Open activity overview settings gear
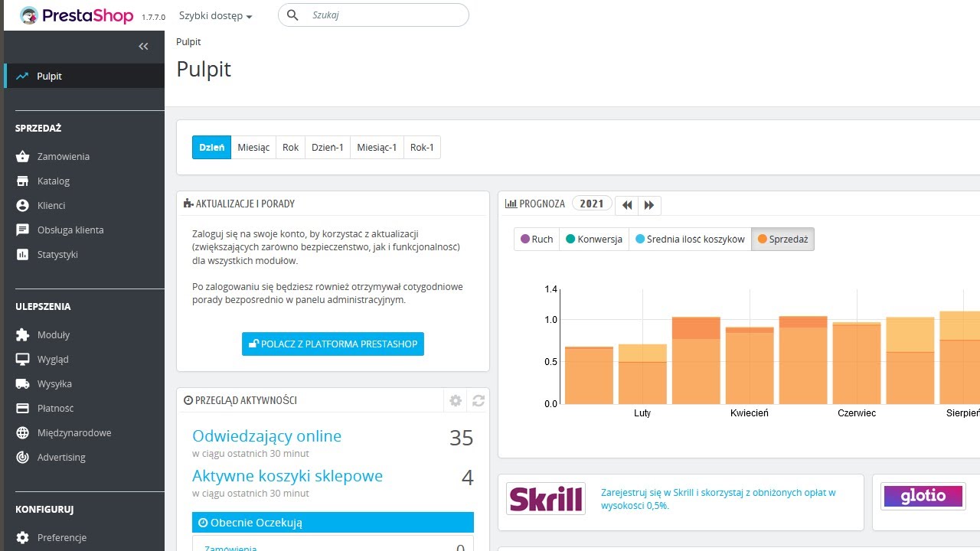Screen dimensions: 980x551 (456, 400)
